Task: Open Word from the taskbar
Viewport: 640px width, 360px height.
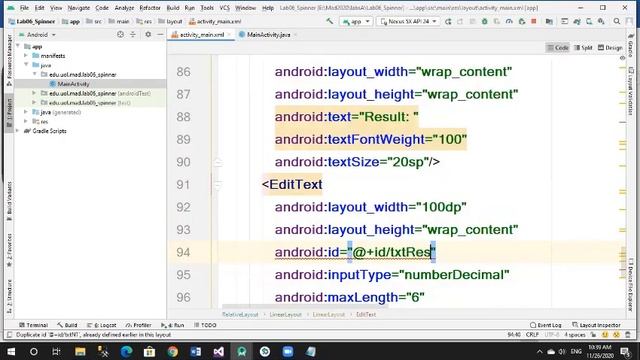Action: (x=196, y=351)
